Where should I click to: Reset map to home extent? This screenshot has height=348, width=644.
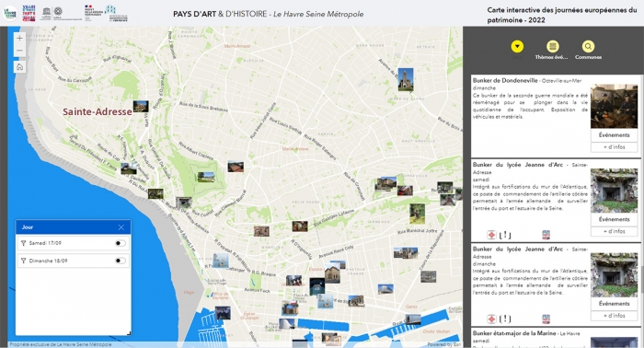pos(19,67)
